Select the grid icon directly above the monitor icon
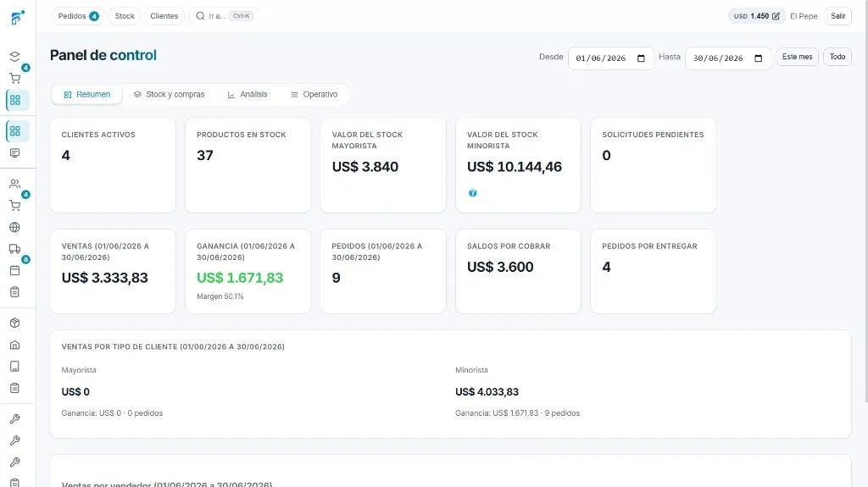This screenshot has width=868, height=487. pos(15,131)
